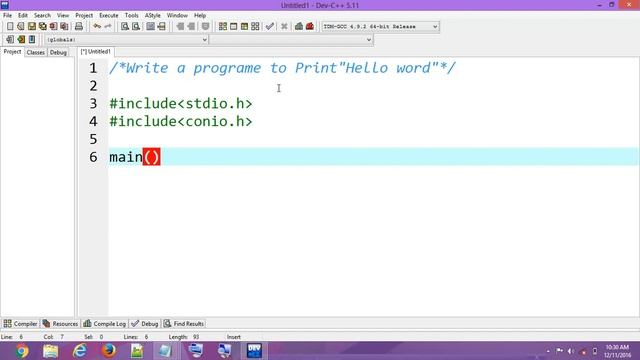Create a new source file icon
The height and width of the screenshot is (360, 640).
coord(10,27)
